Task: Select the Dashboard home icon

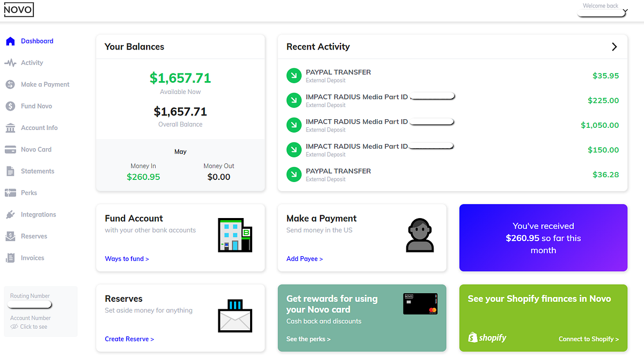Action: coord(10,41)
